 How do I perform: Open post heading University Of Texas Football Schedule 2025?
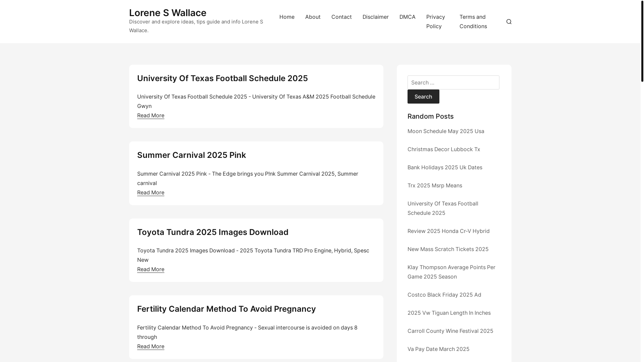click(x=222, y=78)
